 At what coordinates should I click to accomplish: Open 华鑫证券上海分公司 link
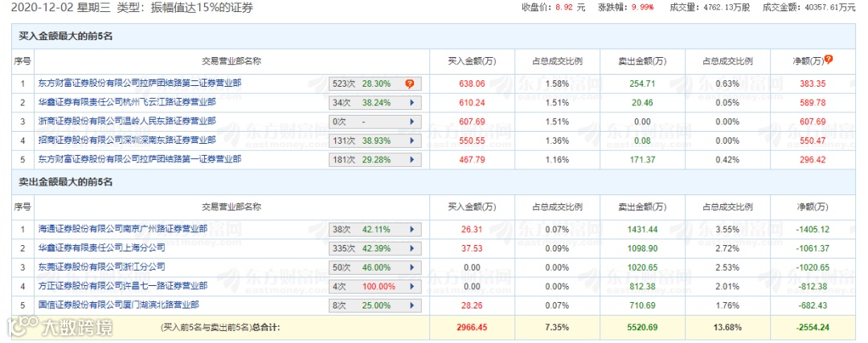point(102,247)
